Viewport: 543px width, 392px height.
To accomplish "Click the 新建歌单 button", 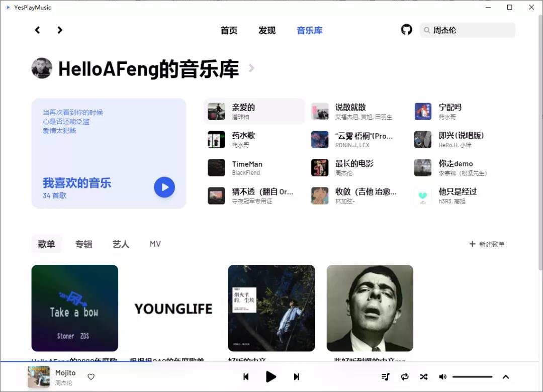I will pyautogui.click(x=487, y=244).
